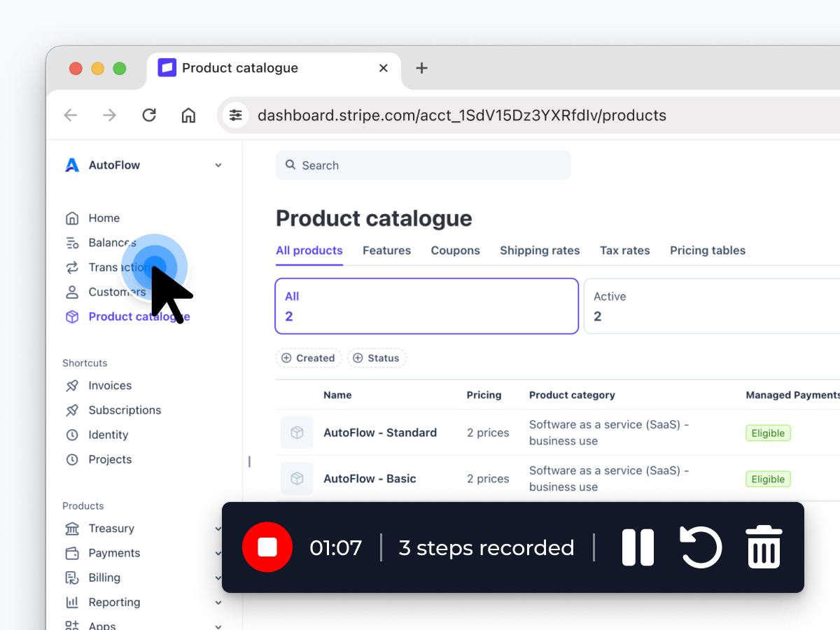Screen dimensions: 840x630
Task: Switch to the Features tab
Action: [386, 251]
